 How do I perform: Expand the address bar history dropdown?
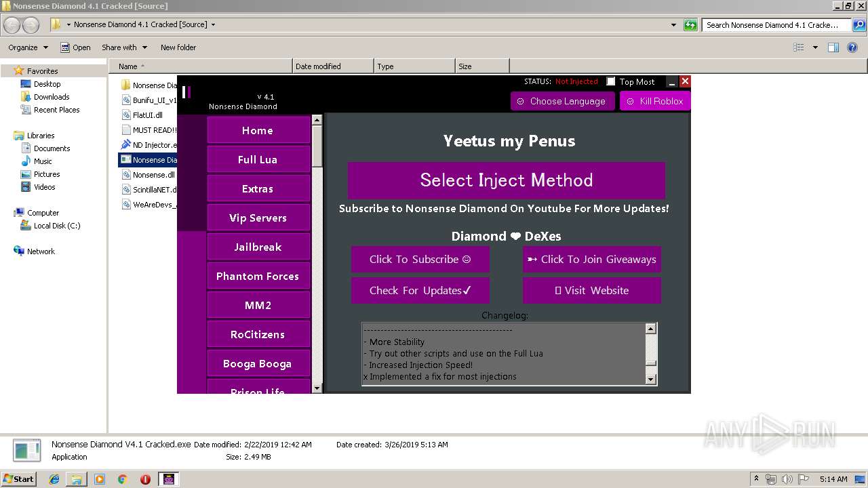[x=673, y=25]
